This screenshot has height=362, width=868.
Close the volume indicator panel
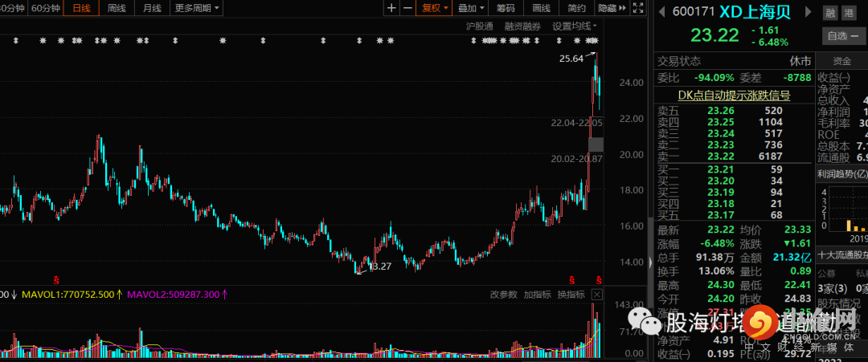coord(596,294)
